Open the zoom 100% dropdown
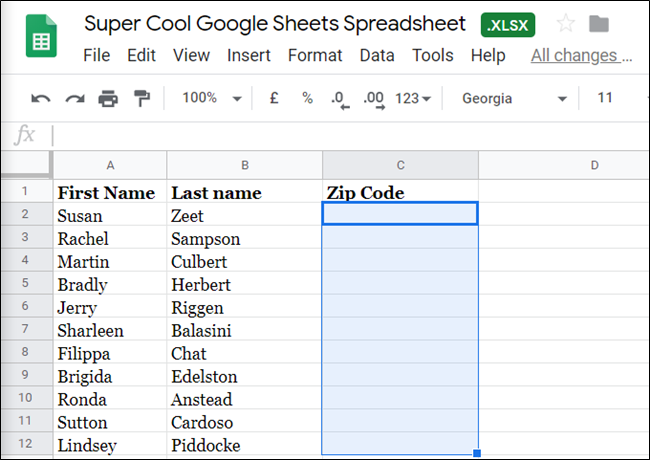650x460 pixels. (212, 98)
